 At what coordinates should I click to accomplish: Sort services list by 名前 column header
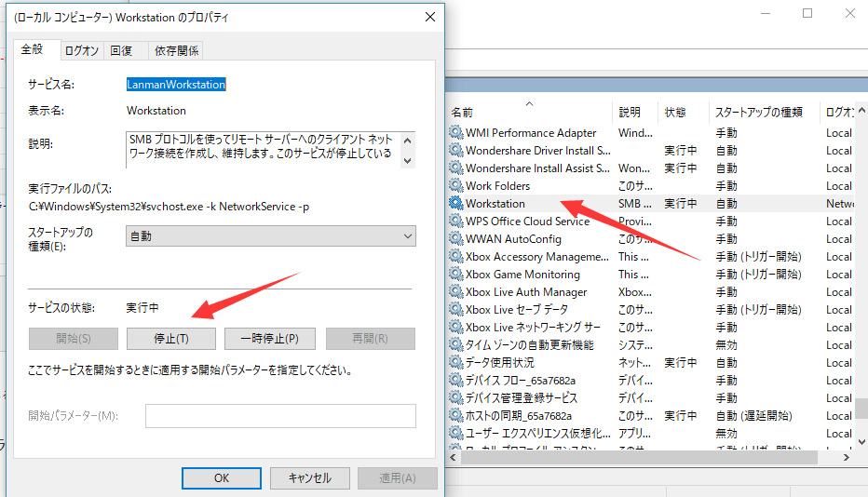pyautogui.click(x=530, y=113)
